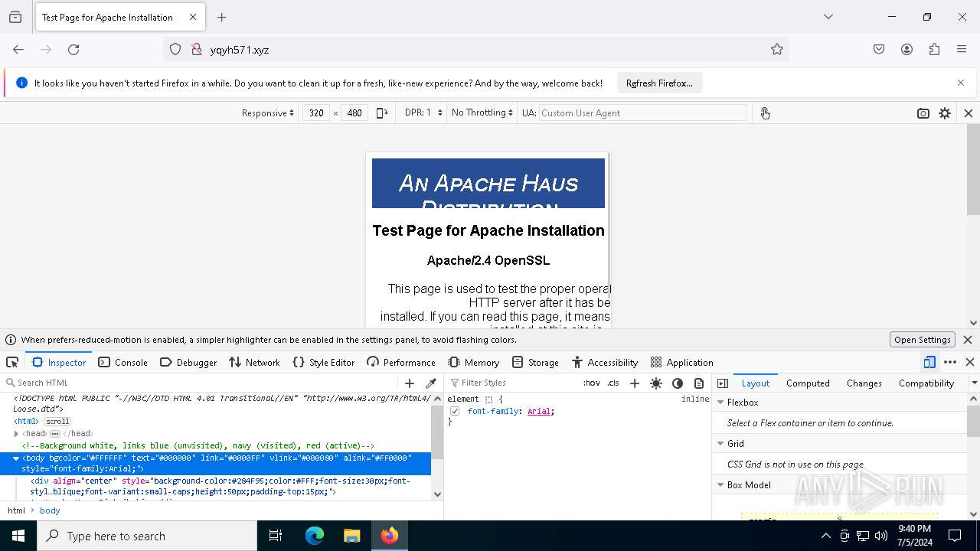Image resolution: width=980 pixels, height=551 pixels.
Task: Open extensions puzzle icon
Action: pos(934,49)
